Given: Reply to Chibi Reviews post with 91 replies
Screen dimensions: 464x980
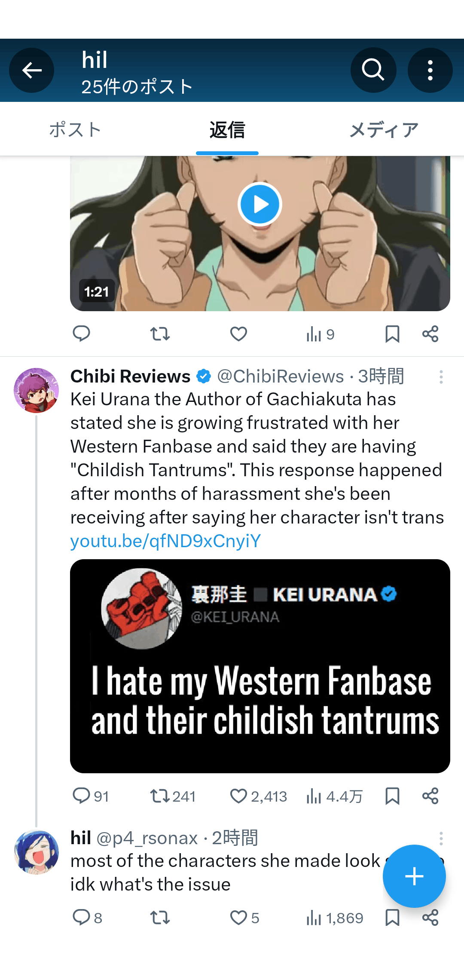Looking at the screenshot, I should 82,796.
